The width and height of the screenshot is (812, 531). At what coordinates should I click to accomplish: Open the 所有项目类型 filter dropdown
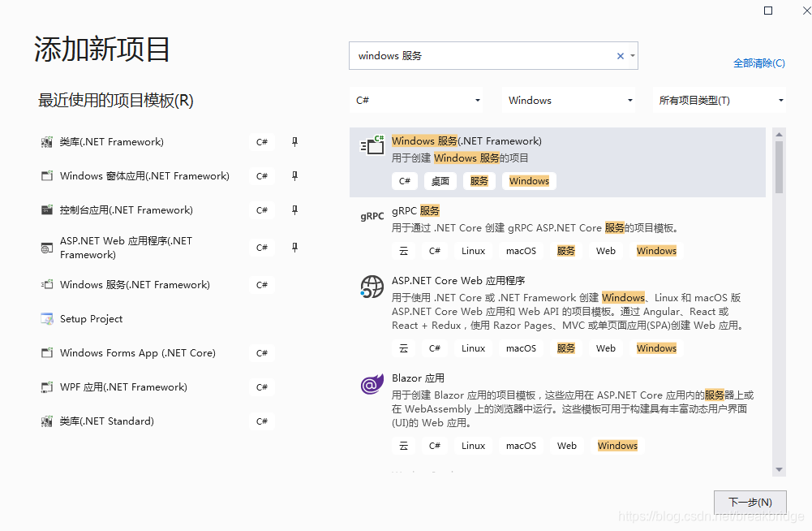720,101
